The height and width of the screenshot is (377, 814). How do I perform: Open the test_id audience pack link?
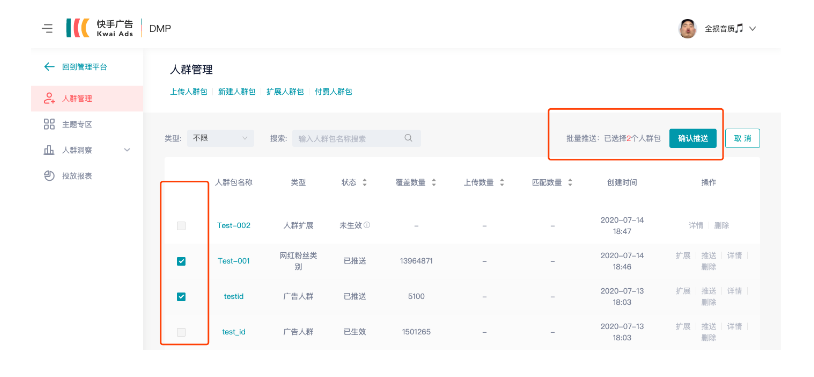(x=234, y=332)
